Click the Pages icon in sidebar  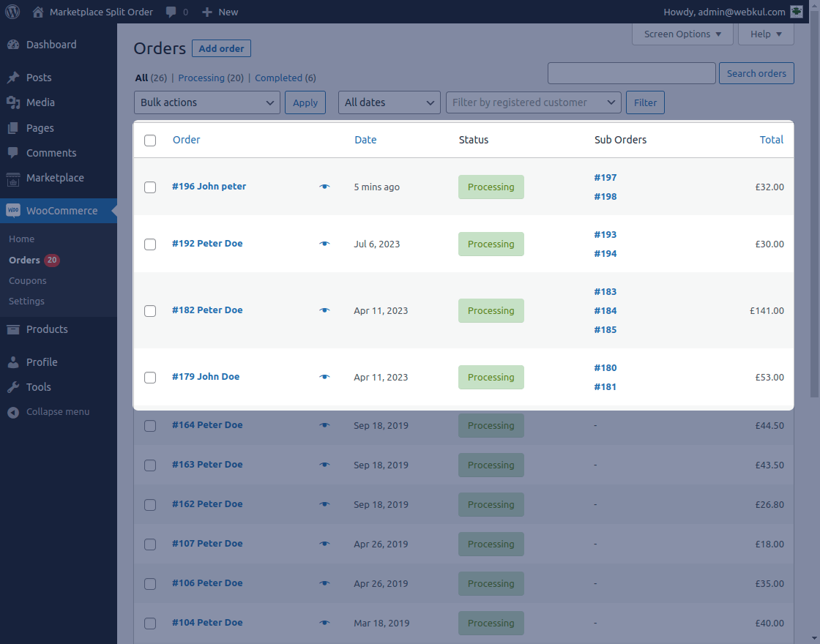click(13, 128)
